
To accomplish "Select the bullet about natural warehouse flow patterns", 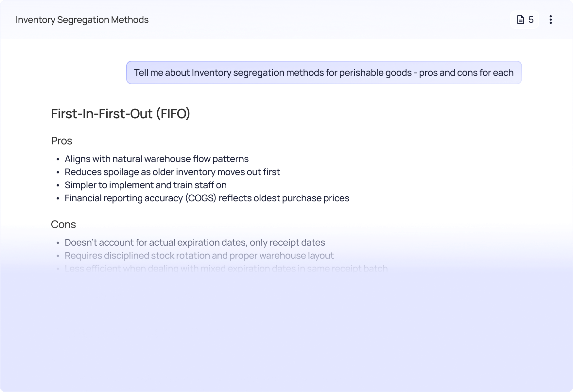I will (157, 159).
